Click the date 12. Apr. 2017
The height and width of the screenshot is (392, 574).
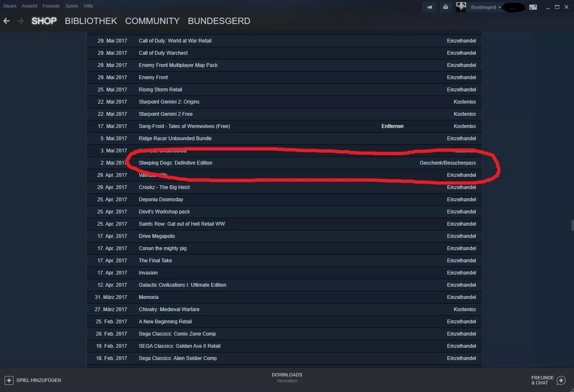[x=112, y=285]
